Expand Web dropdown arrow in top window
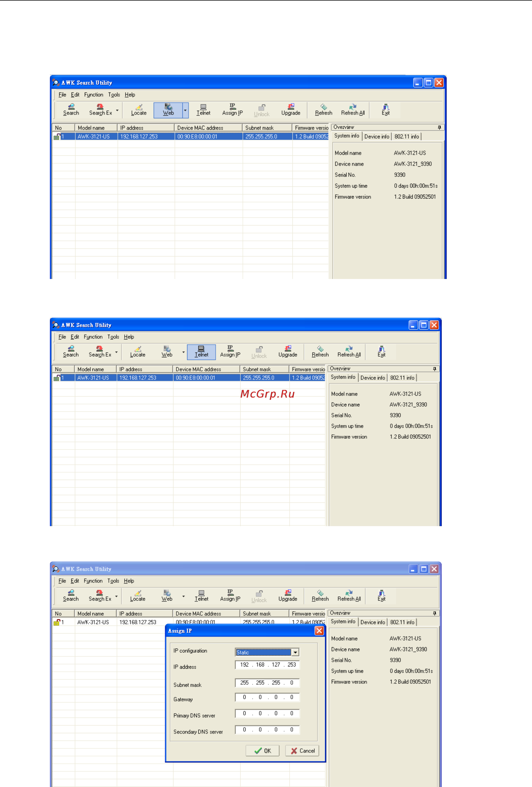Viewport: 532px width, 787px height. pyautogui.click(x=185, y=110)
